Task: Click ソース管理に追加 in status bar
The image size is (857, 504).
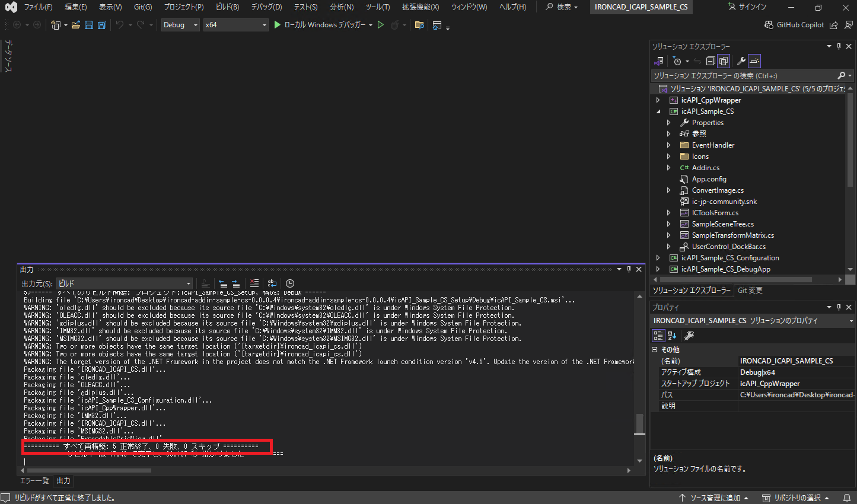Action: pyautogui.click(x=714, y=498)
